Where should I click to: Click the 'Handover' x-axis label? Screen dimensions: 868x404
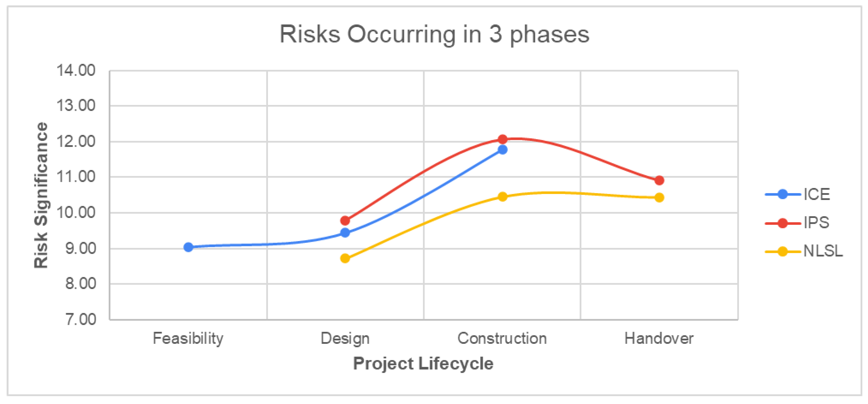659,338
